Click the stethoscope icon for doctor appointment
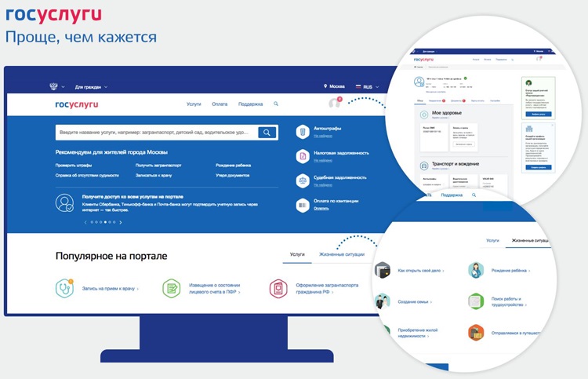Viewport: 588px width, 379px height. point(65,288)
